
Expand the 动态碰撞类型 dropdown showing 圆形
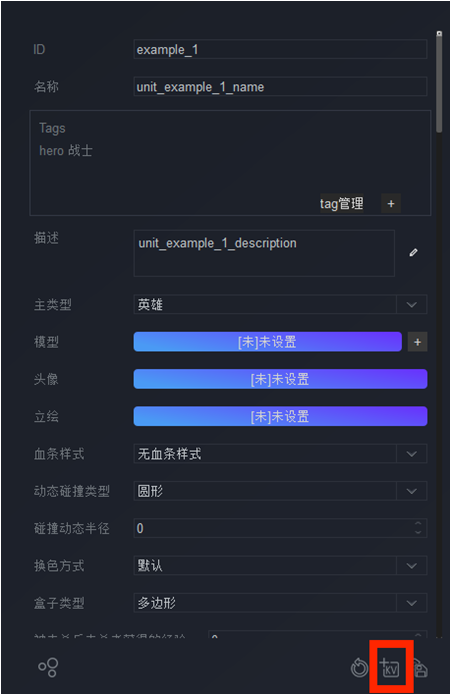(x=280, y=491)
